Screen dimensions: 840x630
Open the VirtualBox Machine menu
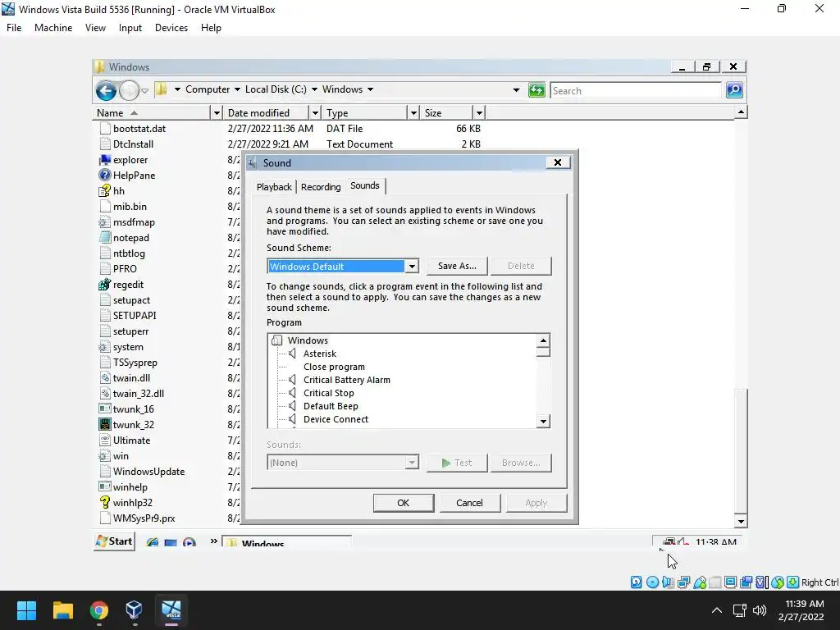[53, 28]
